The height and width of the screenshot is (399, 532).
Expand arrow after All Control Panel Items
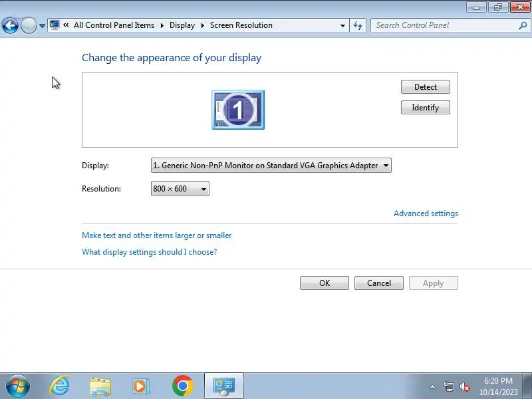(x=162, y=25)
